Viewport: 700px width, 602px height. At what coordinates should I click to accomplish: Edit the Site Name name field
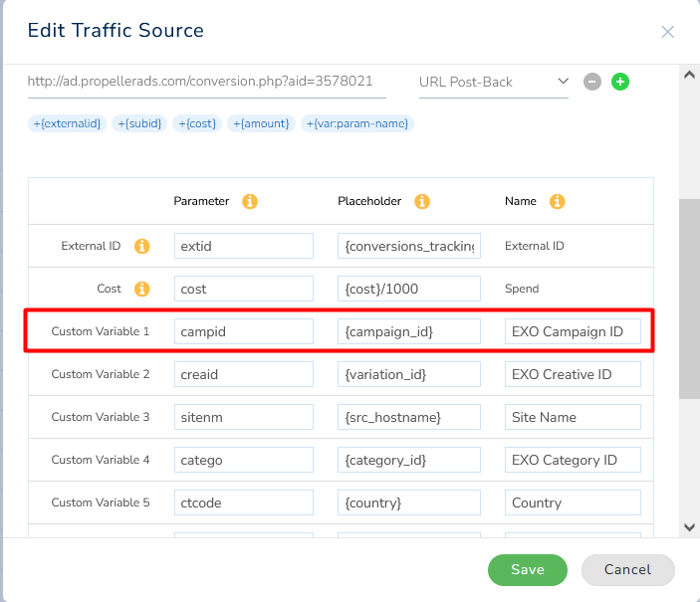(573, 417)
